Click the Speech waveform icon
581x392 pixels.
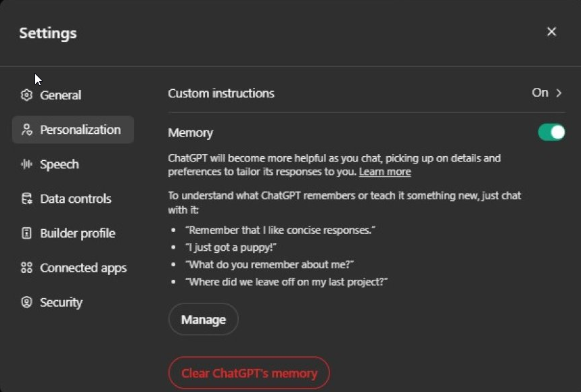pos(26,164)
